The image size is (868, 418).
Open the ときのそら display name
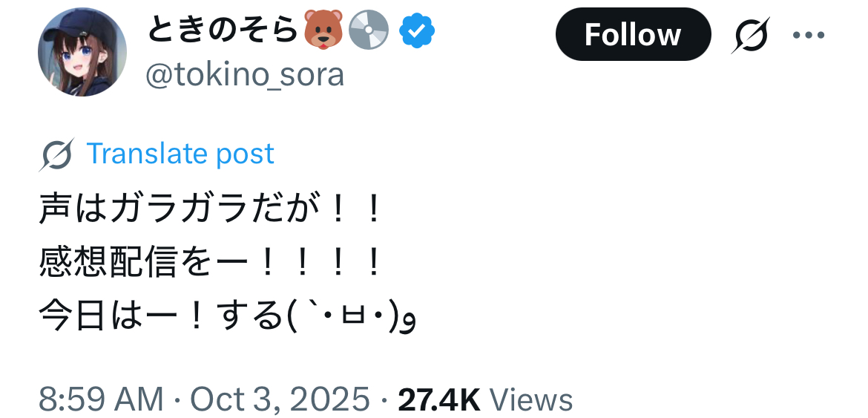[223, 30]
